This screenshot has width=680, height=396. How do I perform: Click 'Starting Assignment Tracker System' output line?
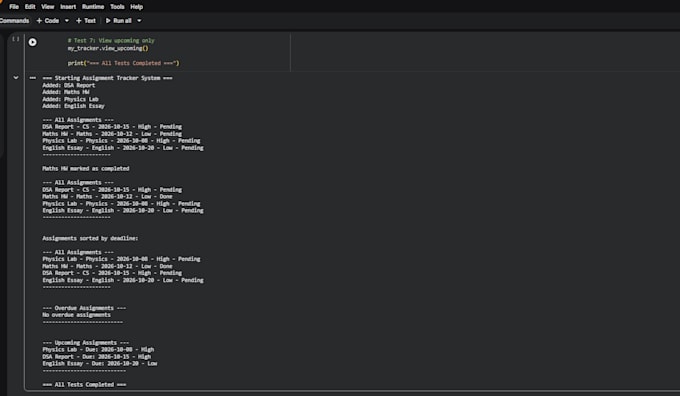(x=107, y=78)
